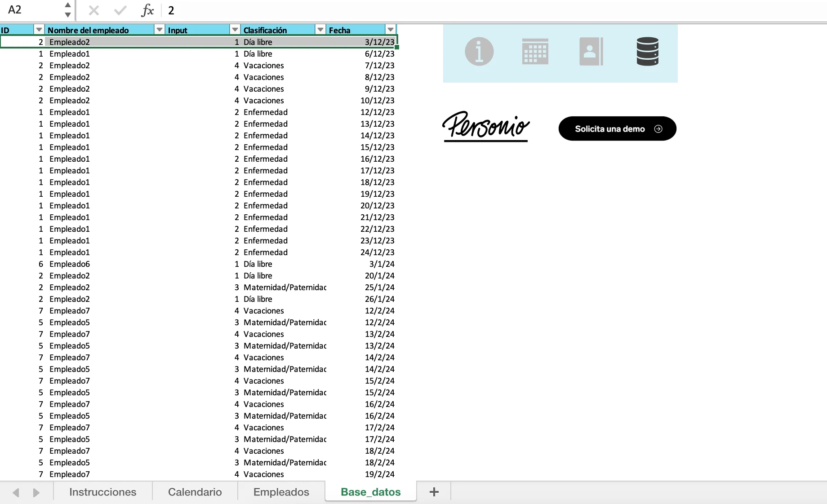The height and width of the screenshot is (504, 827).
Task: Switch to the Instrucciones sheet tab
Action: coord(103,492)
